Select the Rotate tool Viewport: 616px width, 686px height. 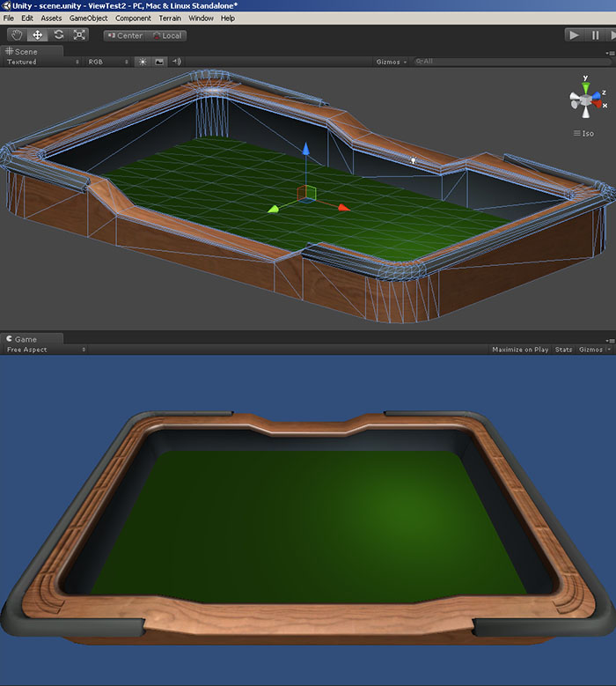pos(59,35)
